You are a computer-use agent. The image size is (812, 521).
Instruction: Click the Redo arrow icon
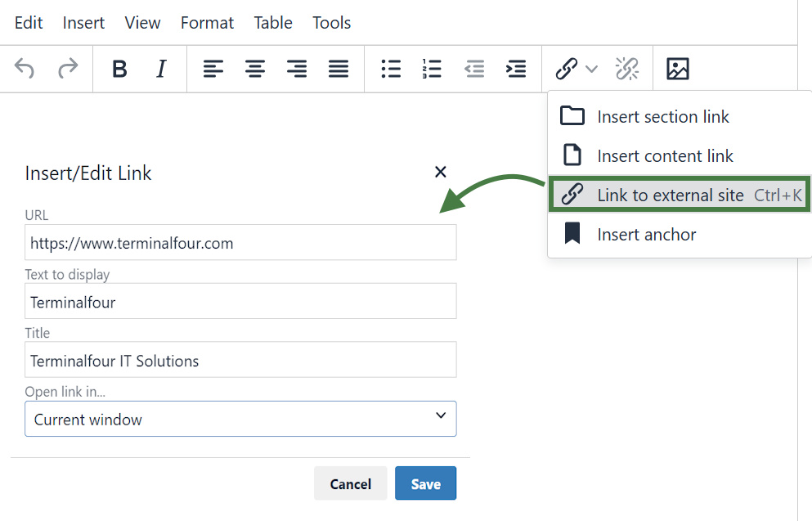[67, 70]
